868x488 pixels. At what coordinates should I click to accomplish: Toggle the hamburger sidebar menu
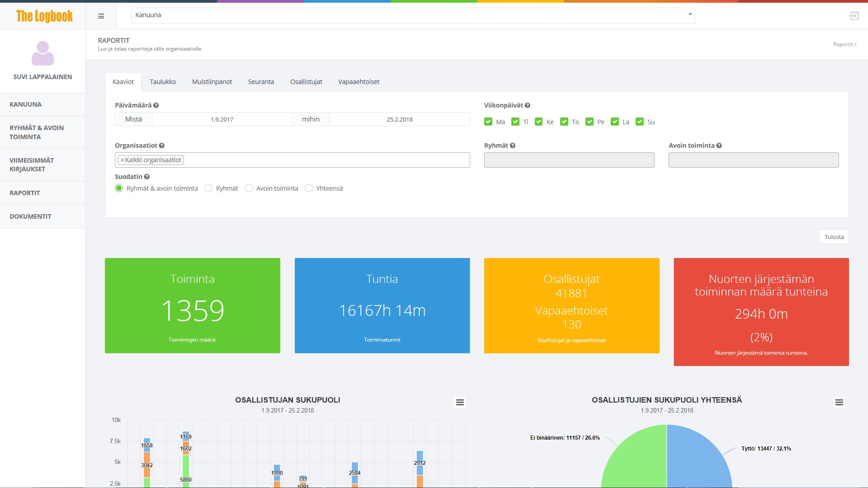[101, 16]
